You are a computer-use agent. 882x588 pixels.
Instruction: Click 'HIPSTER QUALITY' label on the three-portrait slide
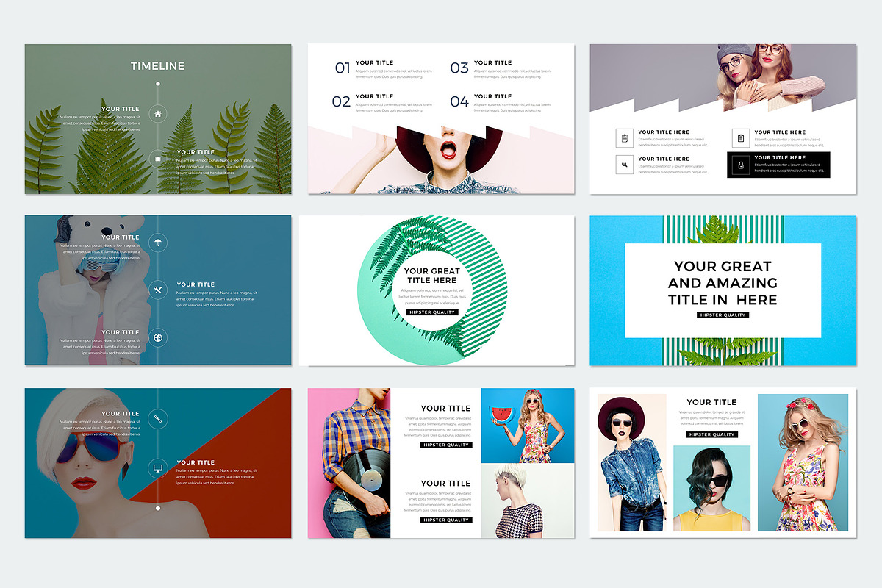coord(711,434)
